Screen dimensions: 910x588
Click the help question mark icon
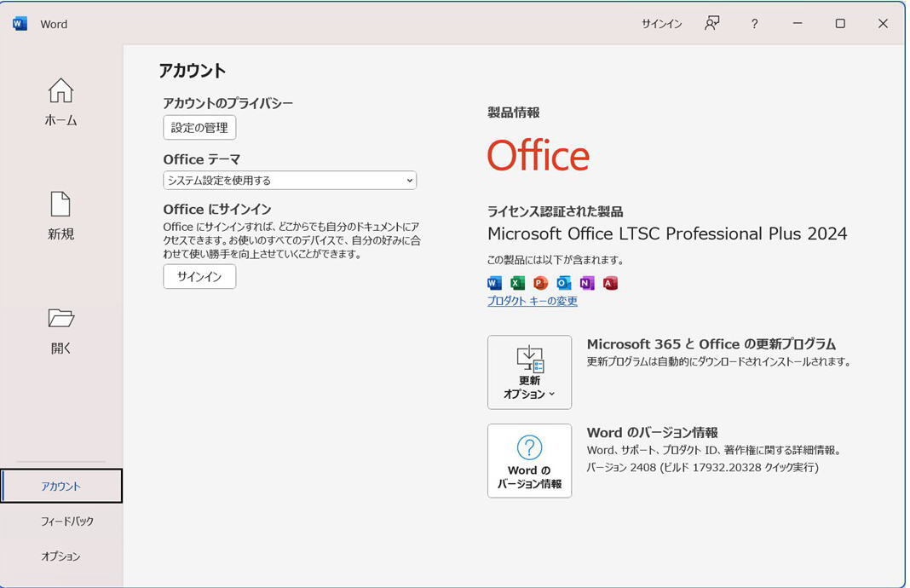point(754,24)
